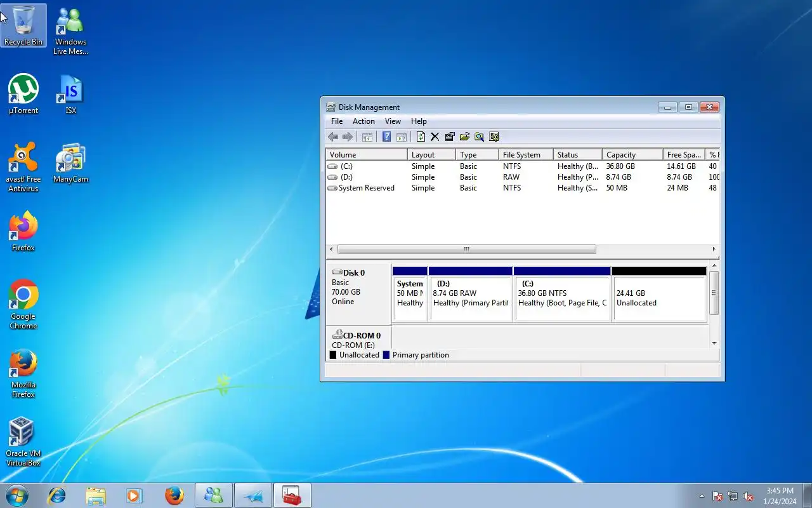
Task: Click the up arrow of disk pane scrollbar
Action: pyautogui.click(x=714, y=265)
